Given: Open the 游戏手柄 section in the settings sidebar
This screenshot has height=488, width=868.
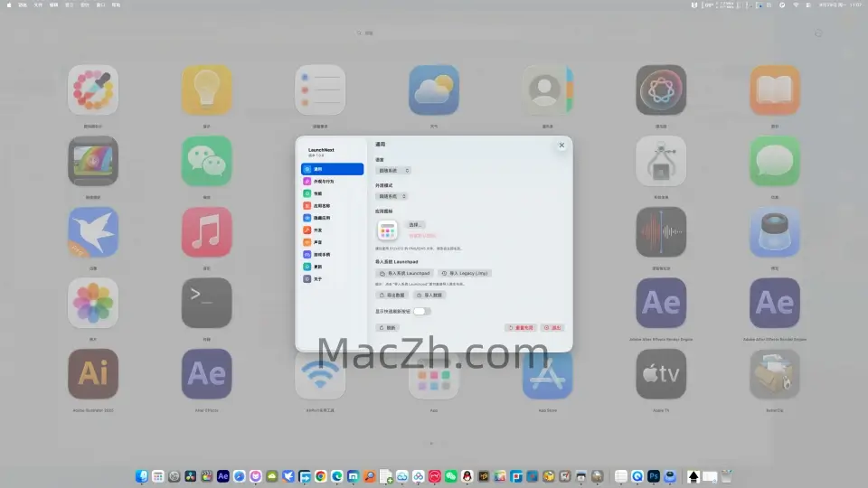Looking at the screenshot, I should pyautogui.click(x=332, y=254).
